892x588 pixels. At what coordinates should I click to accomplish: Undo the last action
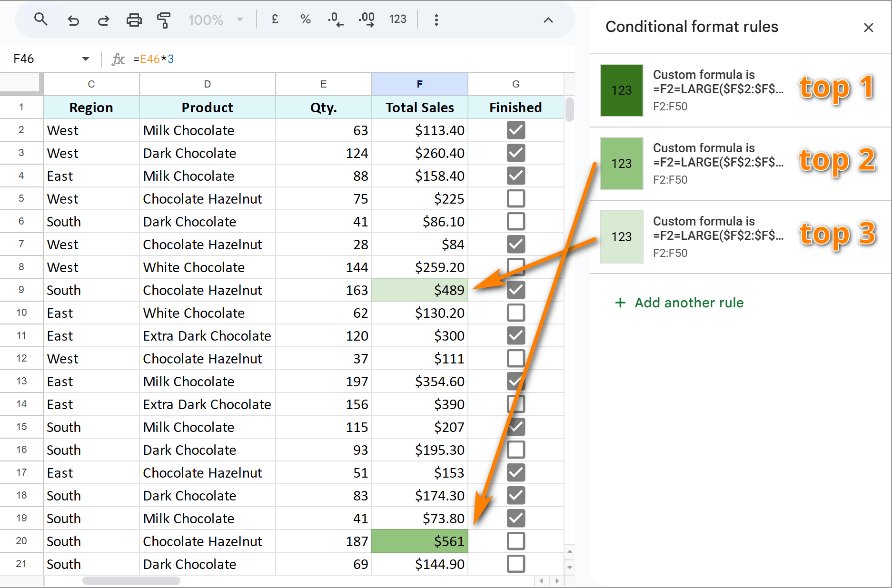click(73, 20)
